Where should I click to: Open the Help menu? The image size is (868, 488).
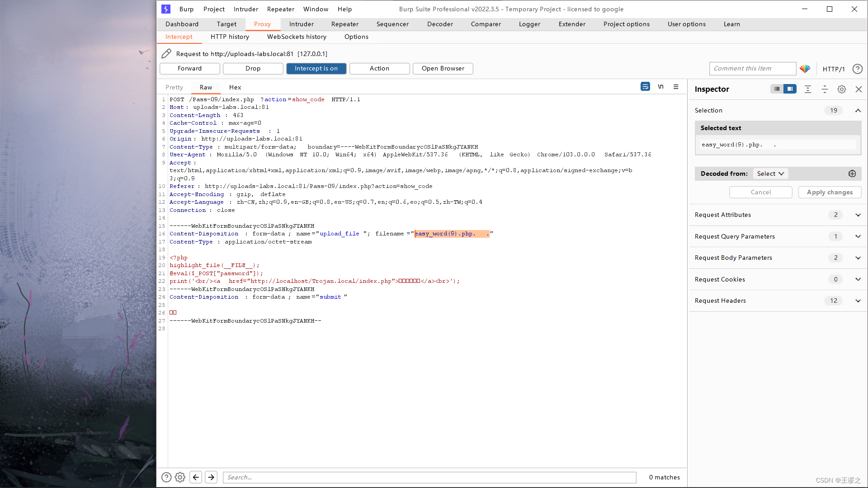point(344,9)
